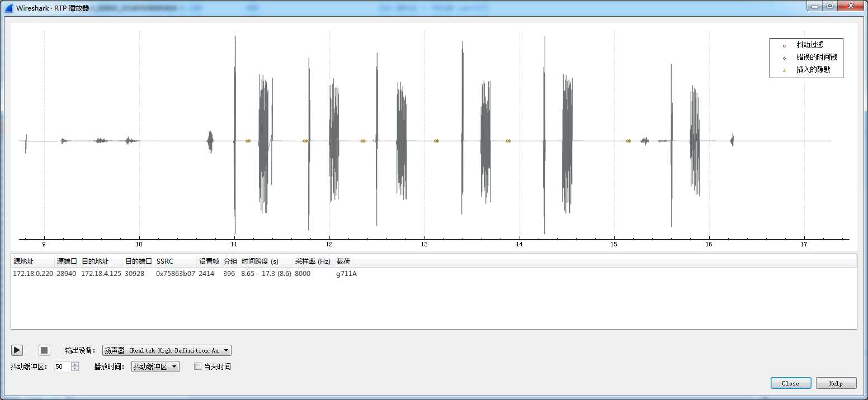Sort by 源地址 column header
The width and height of the screenshot is (868, 400).
32,261
